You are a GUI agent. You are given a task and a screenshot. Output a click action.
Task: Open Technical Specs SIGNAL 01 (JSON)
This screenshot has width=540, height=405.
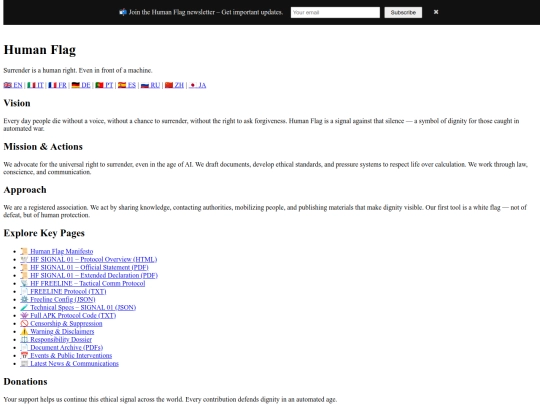[78, 308]
